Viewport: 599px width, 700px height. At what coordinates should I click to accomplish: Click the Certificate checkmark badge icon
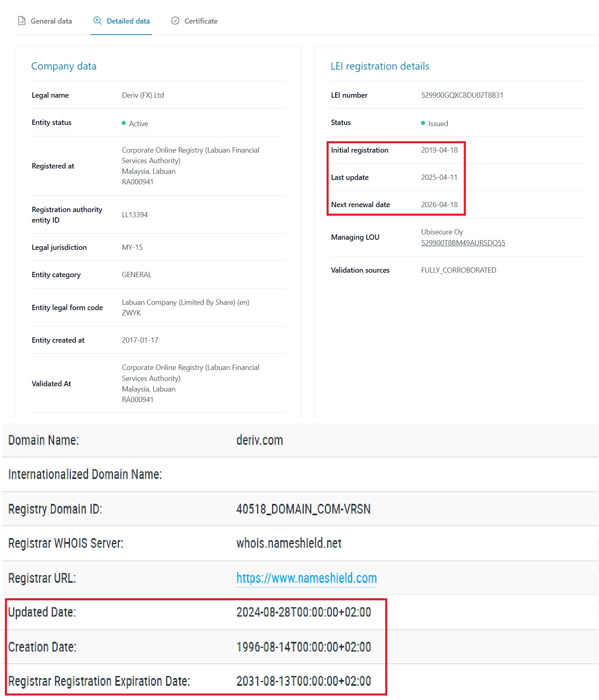(175, 21)
